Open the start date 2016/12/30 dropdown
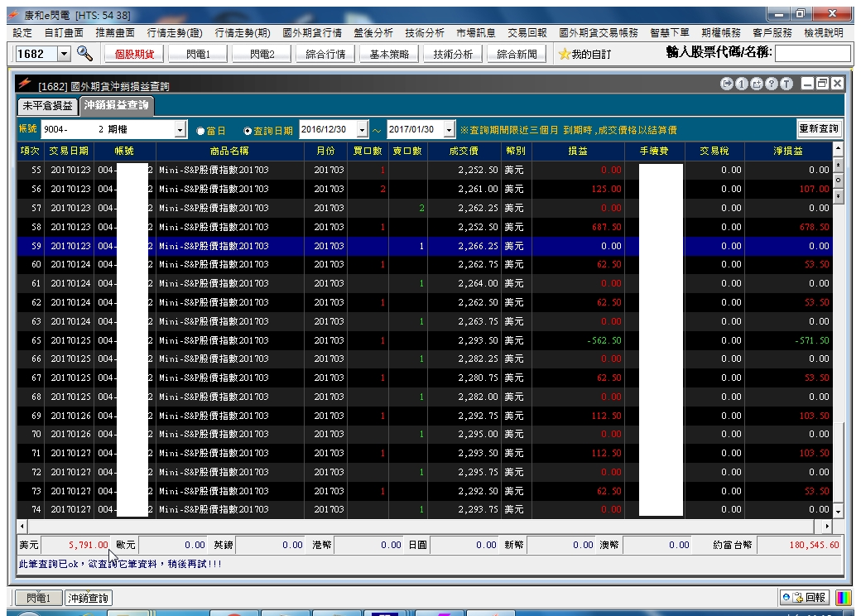861x616 pixels. [x=362, y=129]
